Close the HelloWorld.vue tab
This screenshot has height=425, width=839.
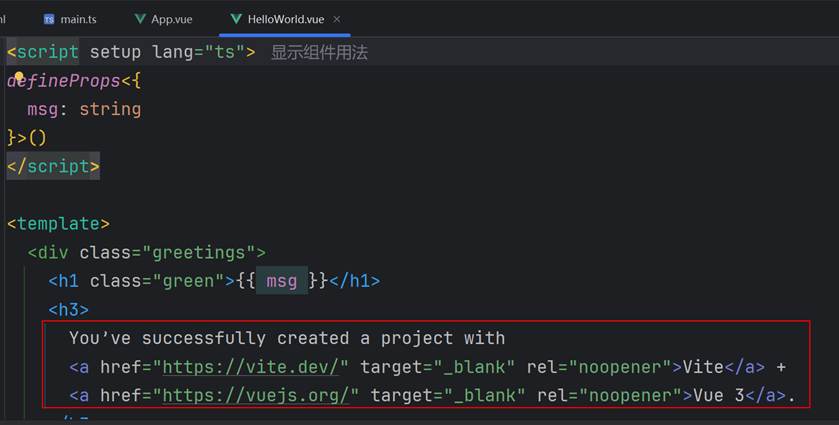pos(337,19)
